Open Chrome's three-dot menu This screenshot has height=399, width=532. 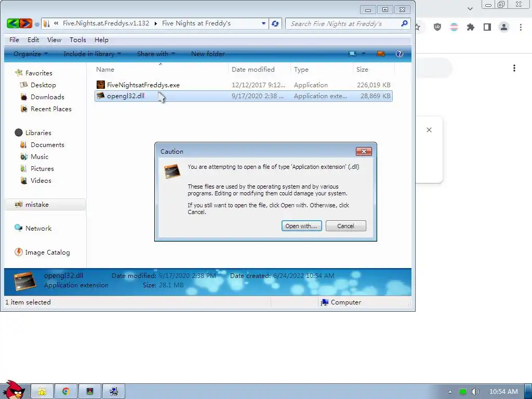pos(521,27)
